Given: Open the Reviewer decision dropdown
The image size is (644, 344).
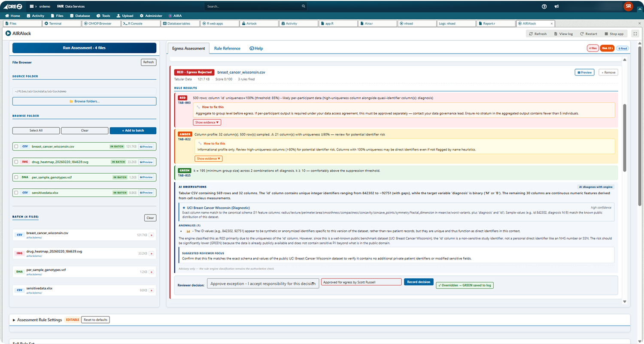Looking at the screenshot, I should (x=263, y=284).
